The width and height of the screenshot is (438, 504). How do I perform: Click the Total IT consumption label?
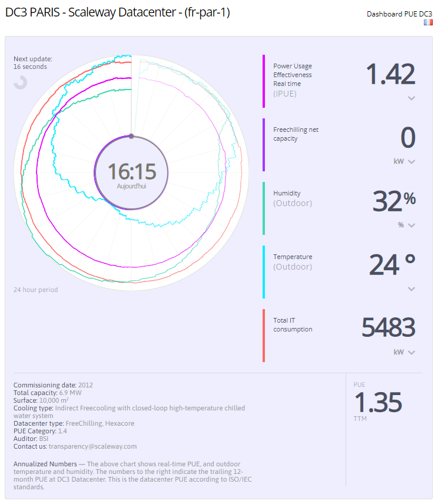[x=293, y=325]
